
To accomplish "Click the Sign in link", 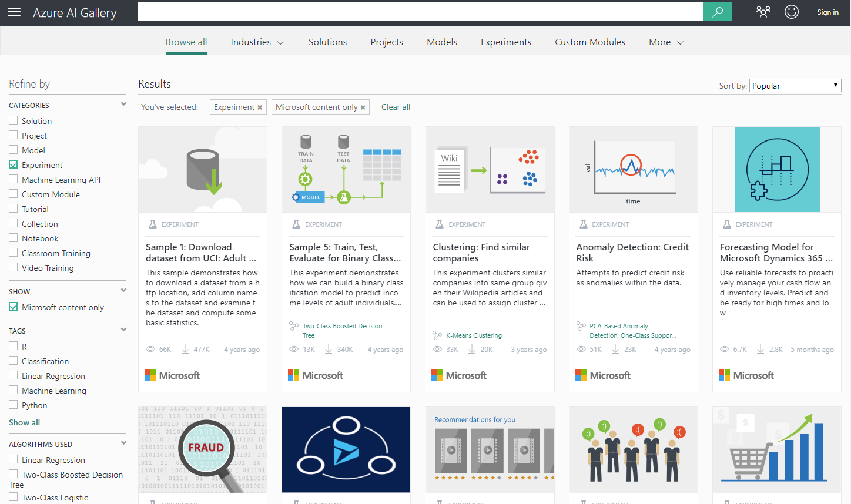I will point(827,12).
